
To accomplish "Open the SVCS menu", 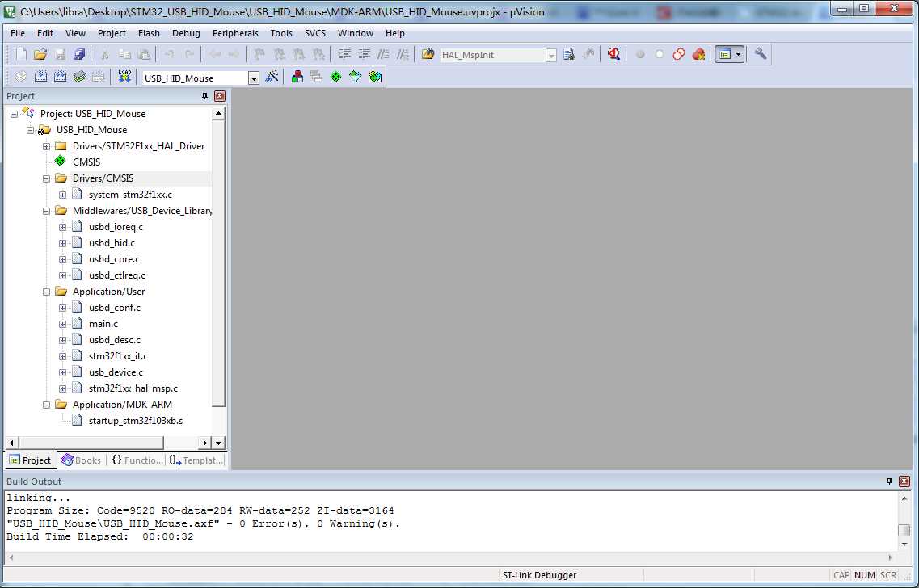I will click(314, 33).
